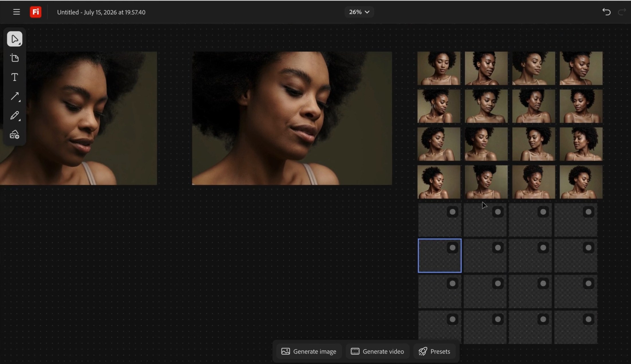
Task: Click Generate image button
Action: (309, 351)
